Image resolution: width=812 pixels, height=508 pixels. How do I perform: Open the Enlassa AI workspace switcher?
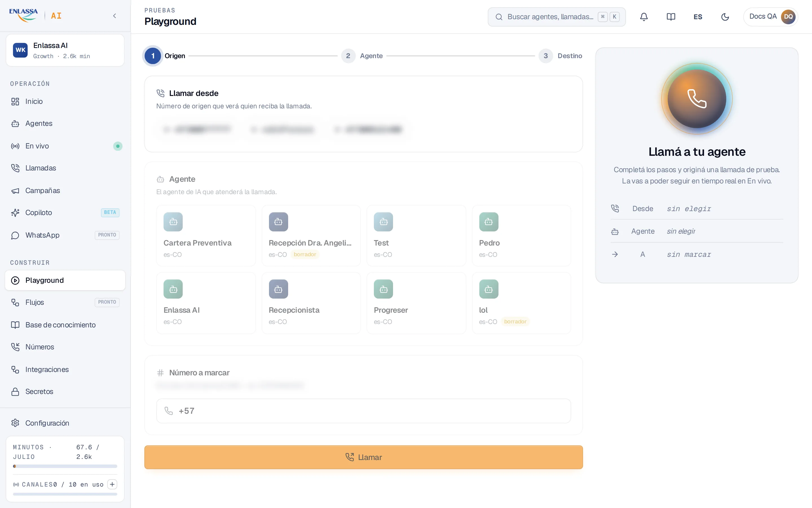coord(65,51)
